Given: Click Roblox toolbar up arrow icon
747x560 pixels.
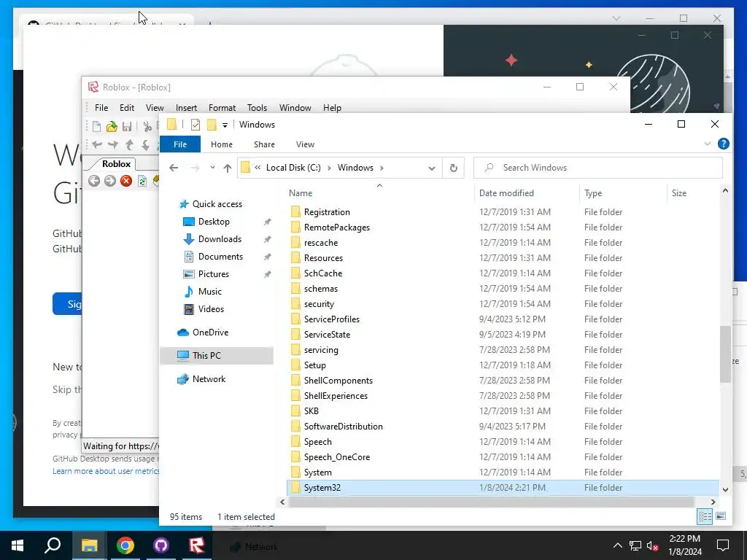Looking at the screenshot, I should click(x=129, y=144).
